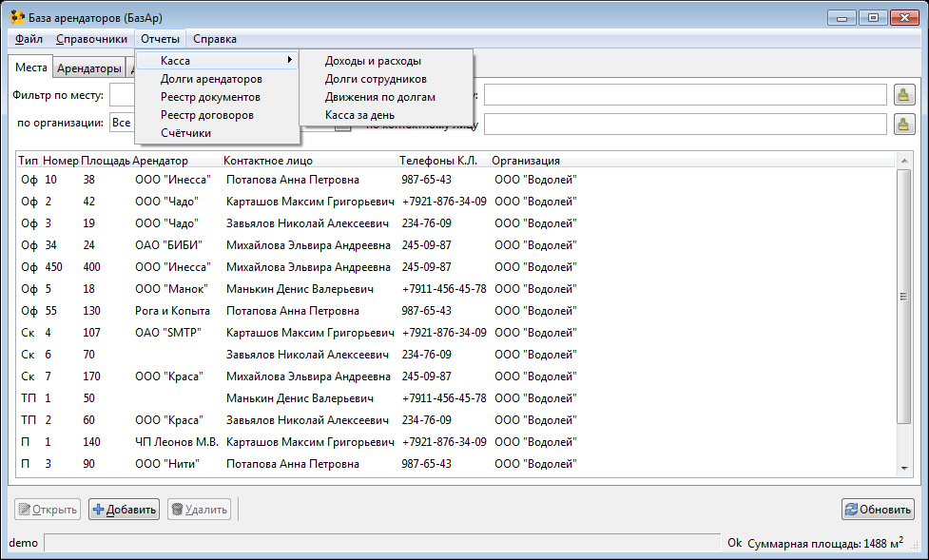
Task: Click the plus icon on Добавить button
Action: coord(98,509)
